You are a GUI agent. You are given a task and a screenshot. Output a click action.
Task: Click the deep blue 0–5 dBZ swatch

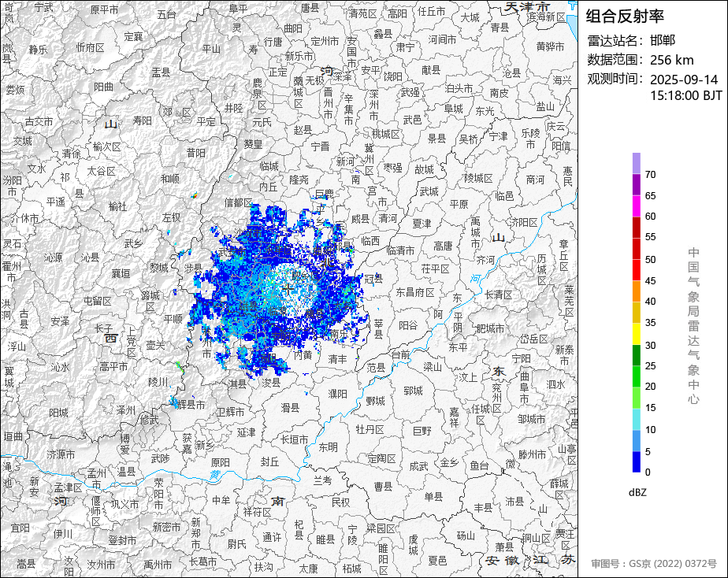click(637, 462)
